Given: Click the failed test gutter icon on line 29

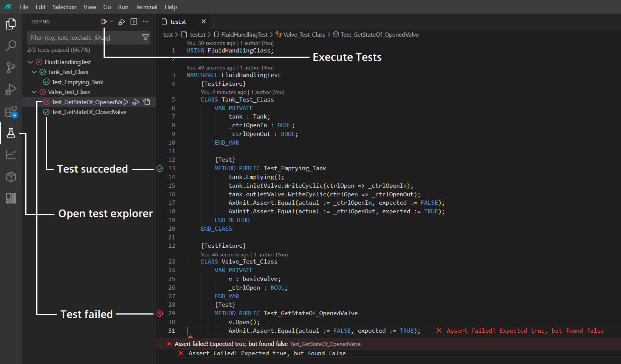Looking at the screenshot, I should (x=160, y=313).
